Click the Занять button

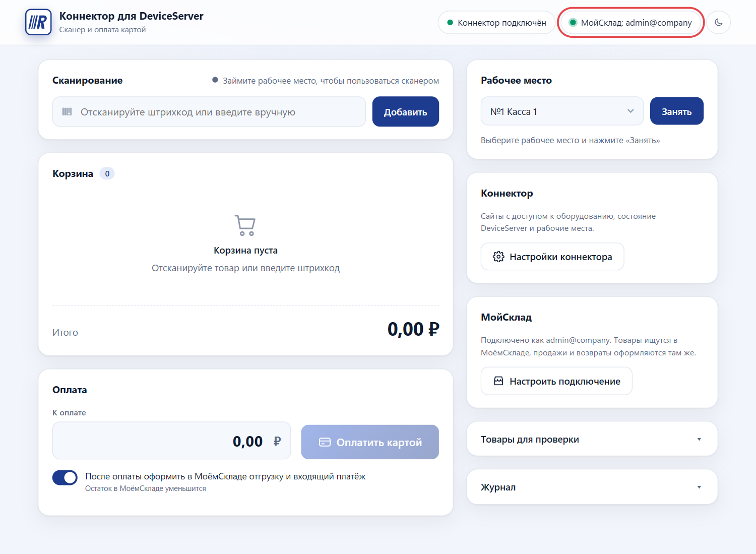(x=677, y=111)
